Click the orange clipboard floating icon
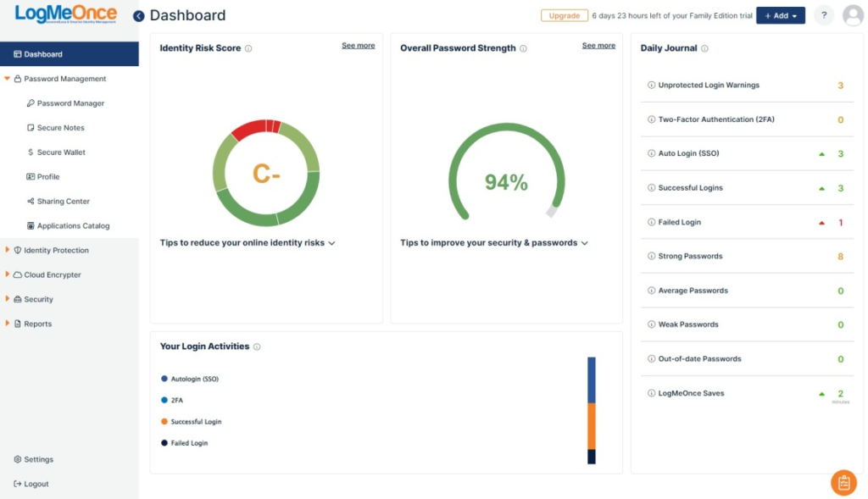This screenshot has width=868, height=499. [x=843, y=482]
